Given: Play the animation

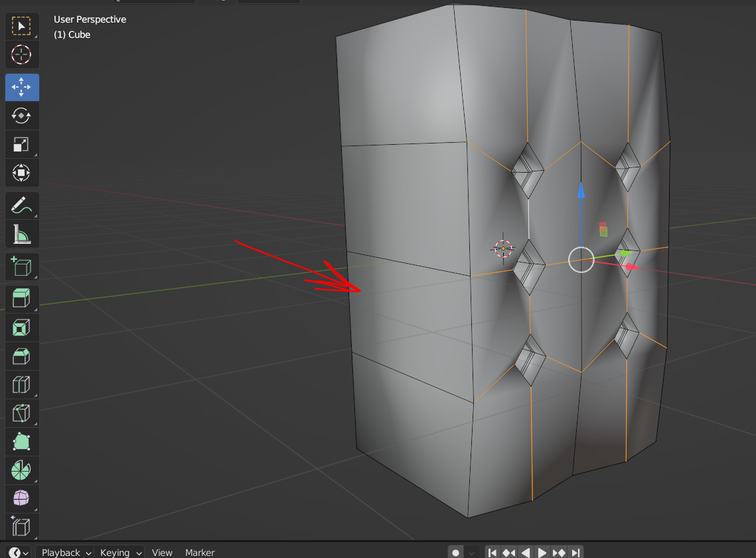Looking at the screenshot, I should coord(542,552).
